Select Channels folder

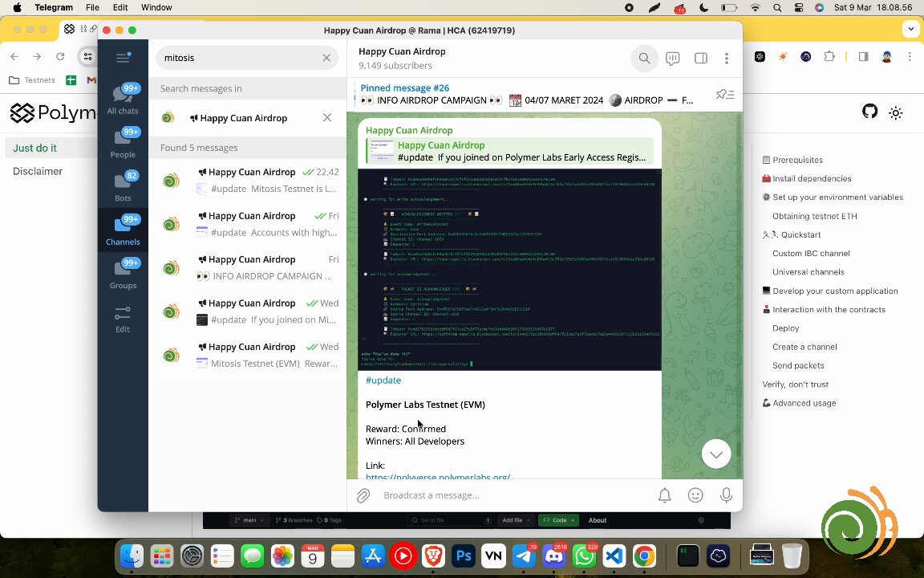coord(123,230)
